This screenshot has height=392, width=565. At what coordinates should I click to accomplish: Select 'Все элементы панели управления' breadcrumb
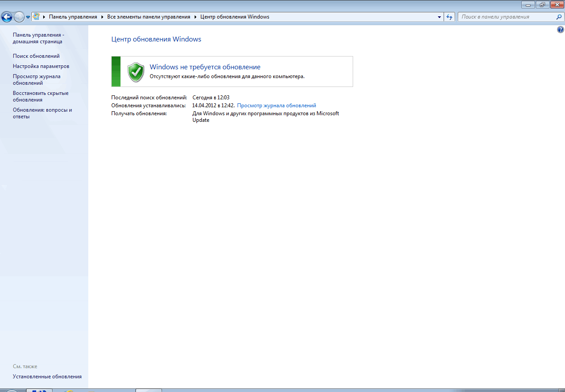(x=149, y=17)
